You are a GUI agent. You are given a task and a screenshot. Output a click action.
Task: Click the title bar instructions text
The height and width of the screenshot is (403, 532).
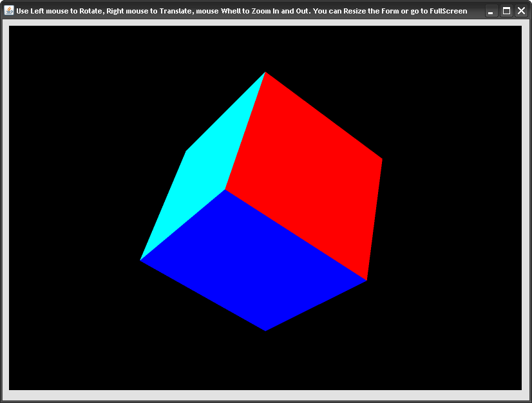[x=242, y=11]
